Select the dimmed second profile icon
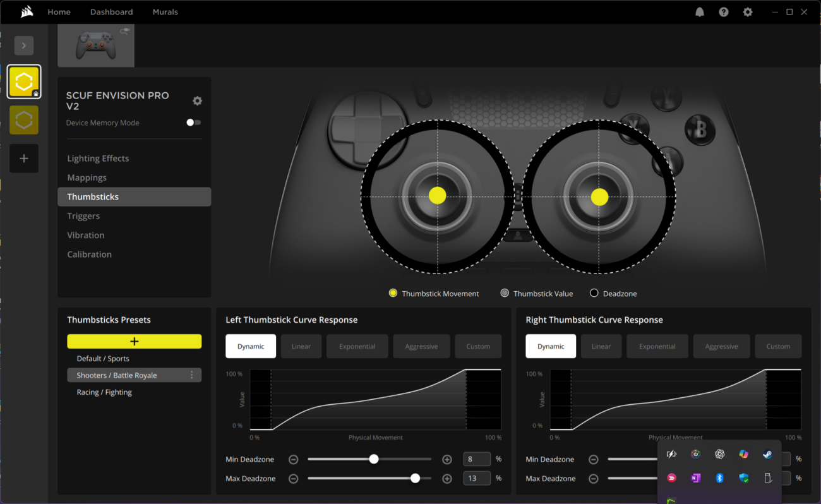The image size is (821, 504). point(24,120)
